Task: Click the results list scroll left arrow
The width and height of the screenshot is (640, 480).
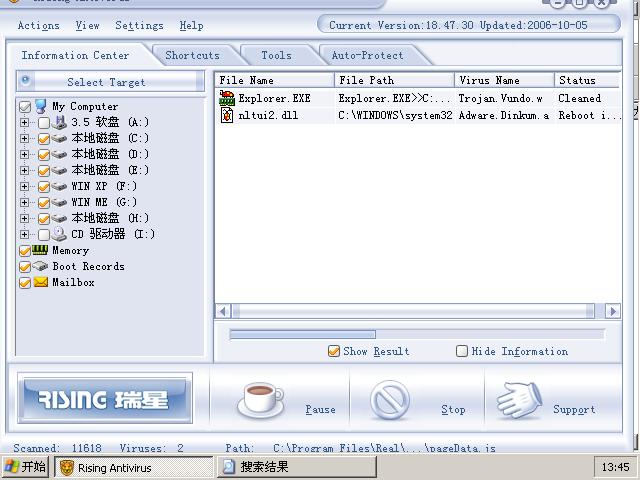Action: click(x=223, y=311)
